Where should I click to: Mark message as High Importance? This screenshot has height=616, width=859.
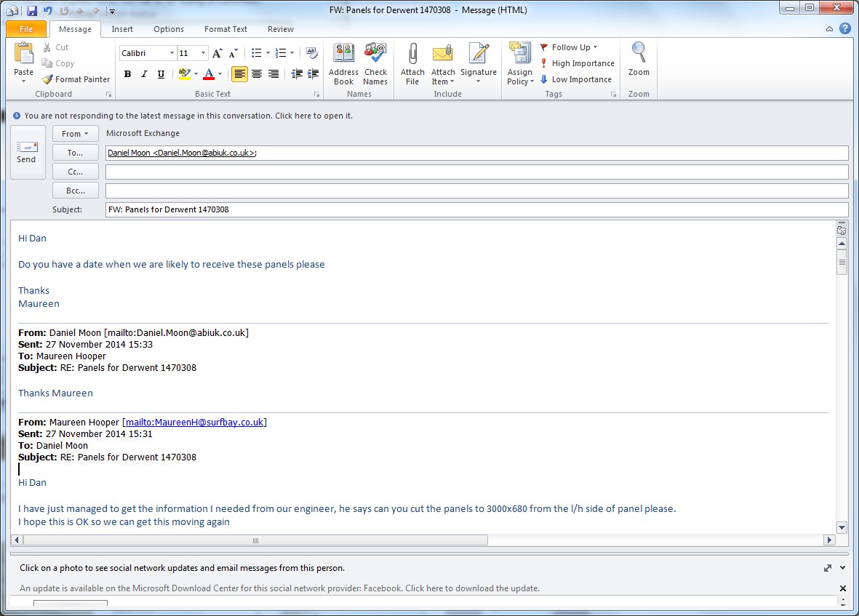[578, 63]
